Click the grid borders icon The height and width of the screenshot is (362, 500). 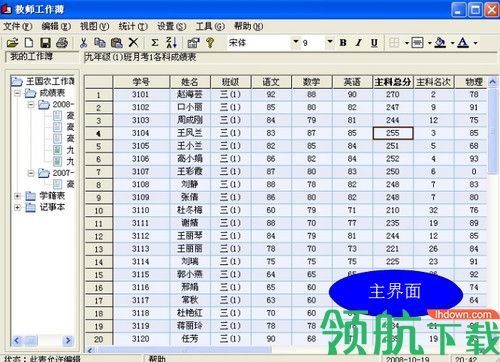pos(394,43)
